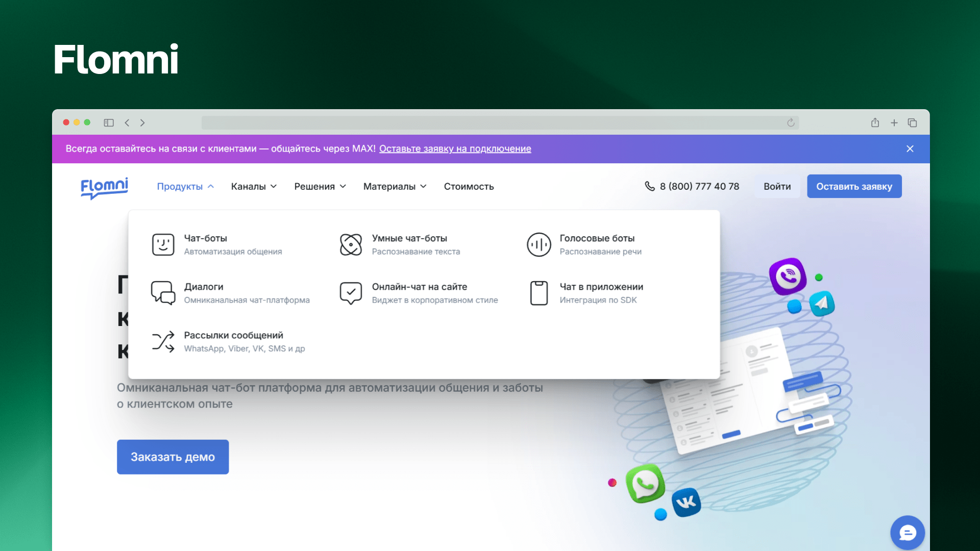Close the purple MAX announcement banner

[910, 148]
